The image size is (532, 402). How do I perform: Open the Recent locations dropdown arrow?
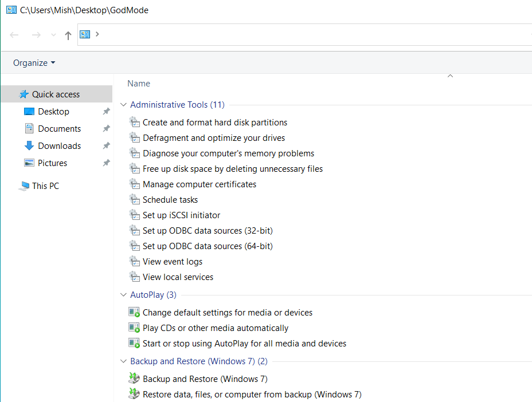53,35
